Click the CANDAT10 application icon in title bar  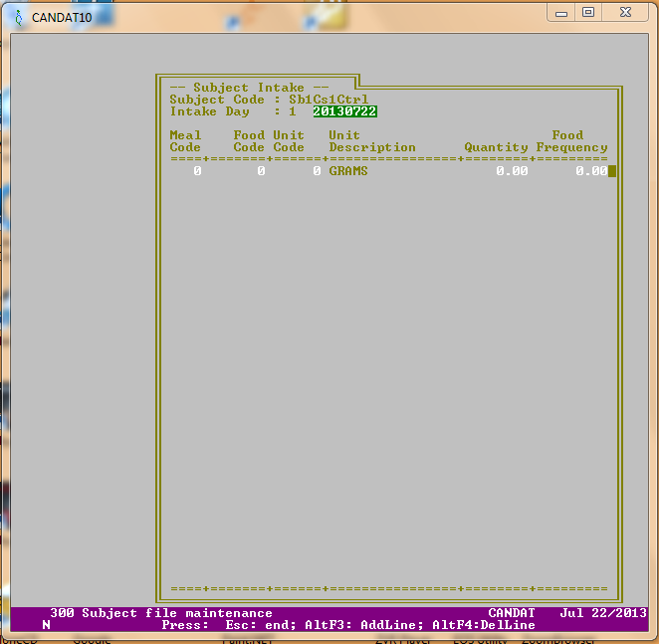[18, 17]
